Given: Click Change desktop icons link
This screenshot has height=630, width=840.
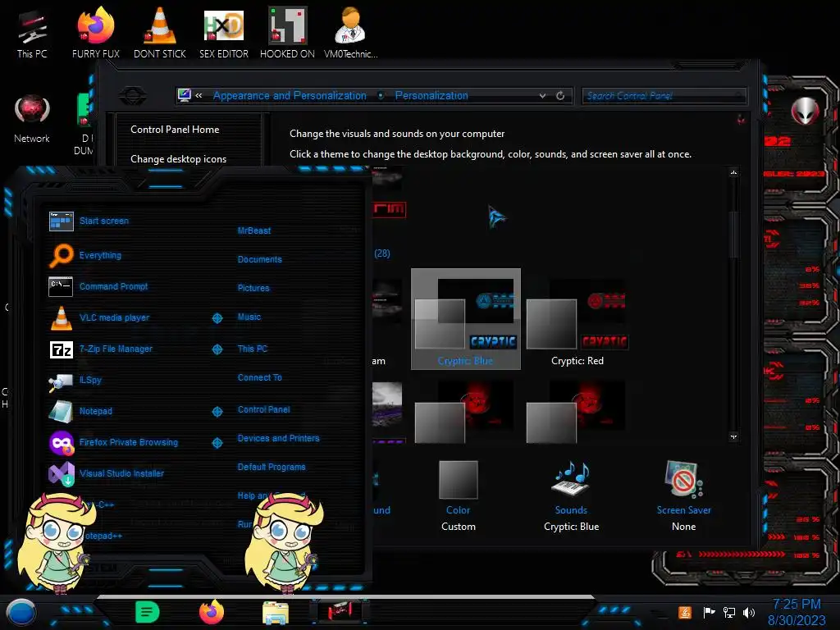Looking at the screenshot, I should tap(178, 159).
